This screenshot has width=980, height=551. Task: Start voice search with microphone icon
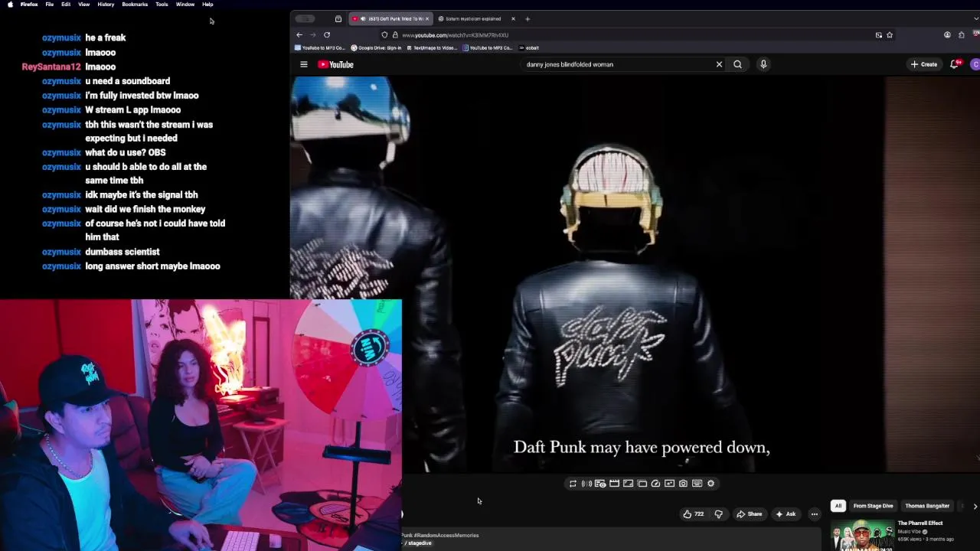point(763,64)
